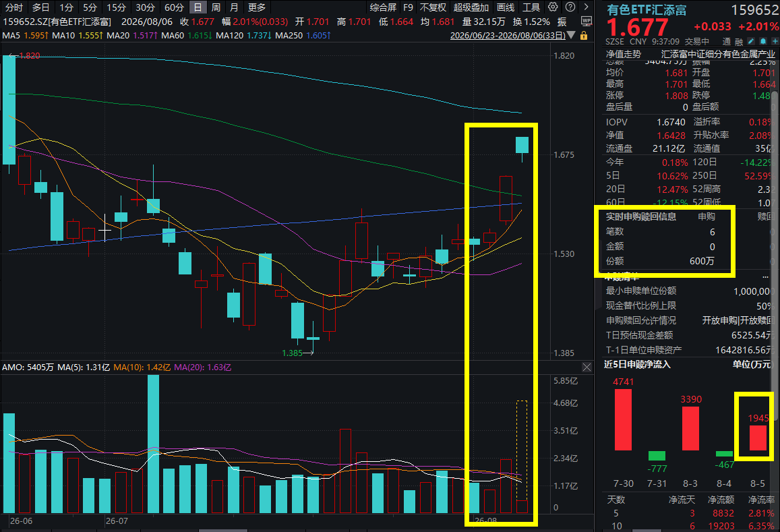Select the 8-3 net inflow bar 3390

pyautogui.click(x=690, y=428)
